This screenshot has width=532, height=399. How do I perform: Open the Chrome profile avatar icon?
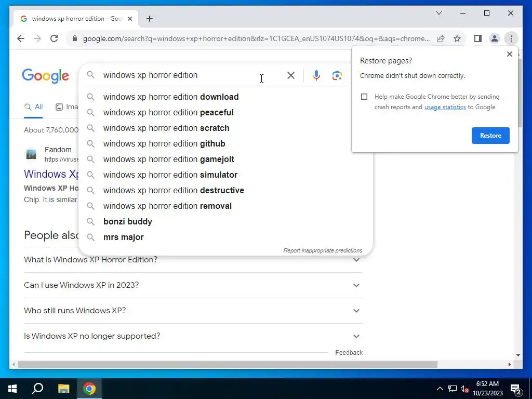495,38
